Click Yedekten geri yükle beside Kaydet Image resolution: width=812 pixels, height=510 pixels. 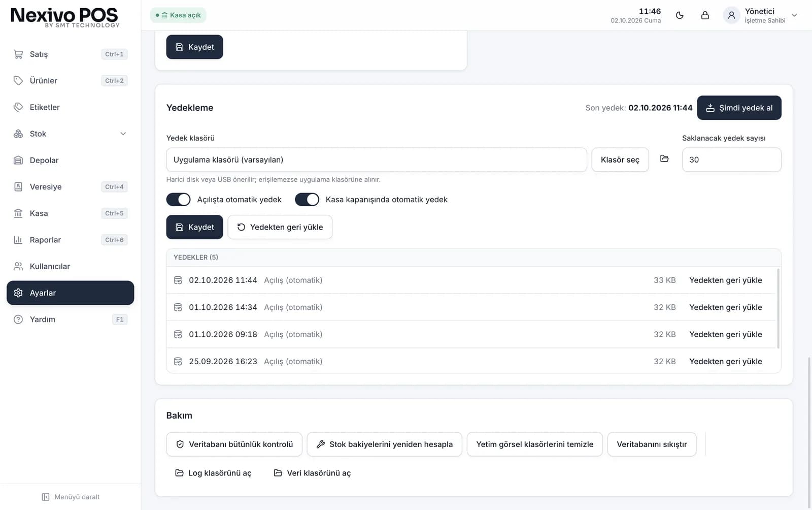[x=280, y=227]
